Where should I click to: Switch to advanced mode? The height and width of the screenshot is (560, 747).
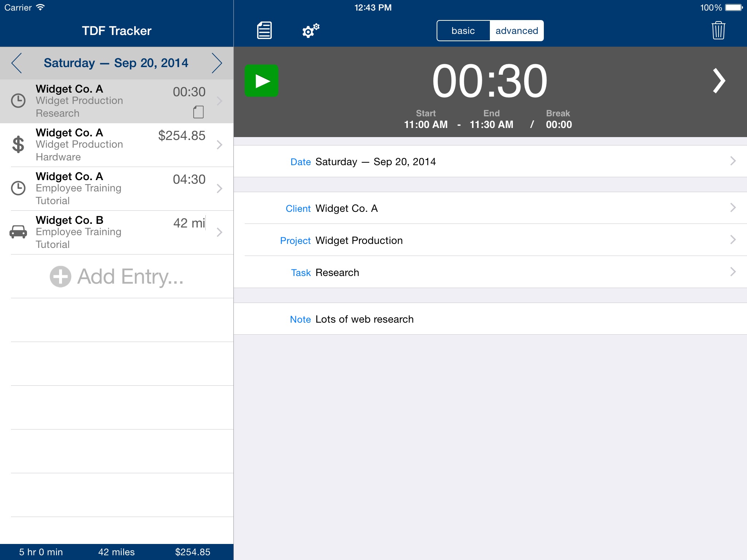point(516,31)
